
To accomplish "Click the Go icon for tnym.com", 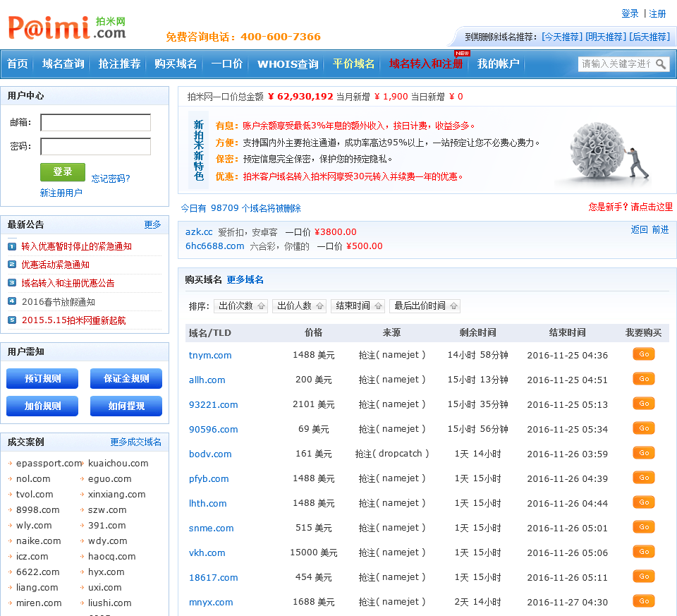I will (x=643, y=354).
